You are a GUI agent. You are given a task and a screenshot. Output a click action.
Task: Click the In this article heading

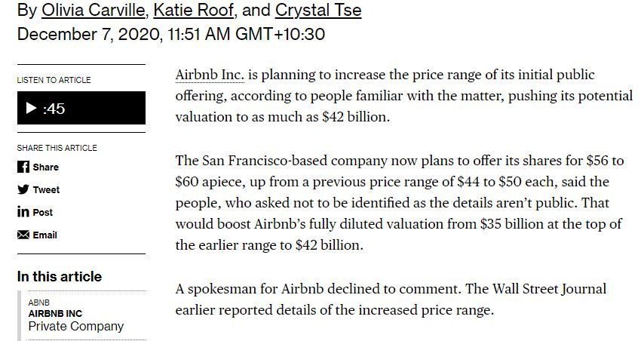(60, 276)
